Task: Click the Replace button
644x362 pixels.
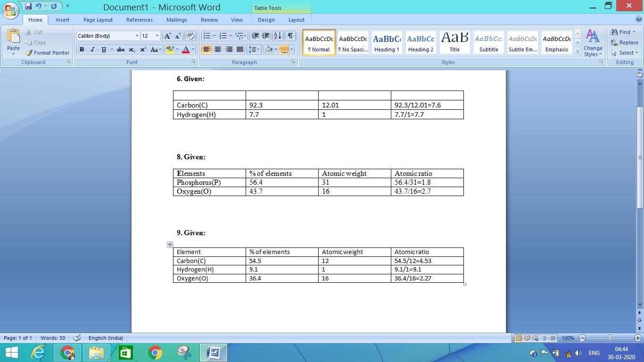Action: click(624, 42)
